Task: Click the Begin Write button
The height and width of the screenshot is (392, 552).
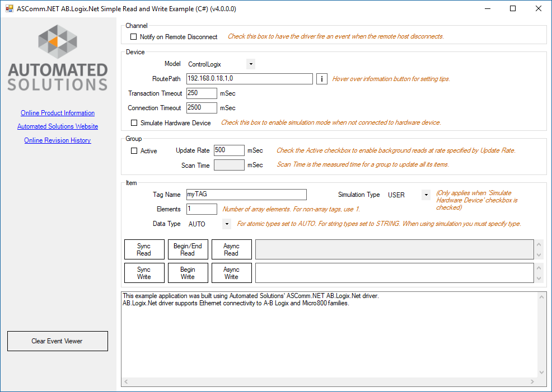Action: [188, 273]
